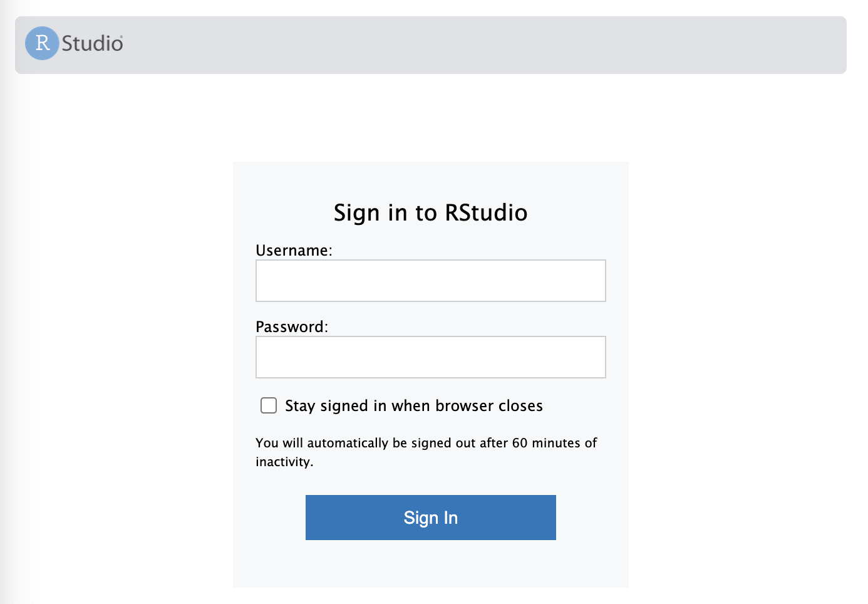Focus the Username input field
Image resolution: width=868 pixels, height=604 pixels.
[430, 281]
